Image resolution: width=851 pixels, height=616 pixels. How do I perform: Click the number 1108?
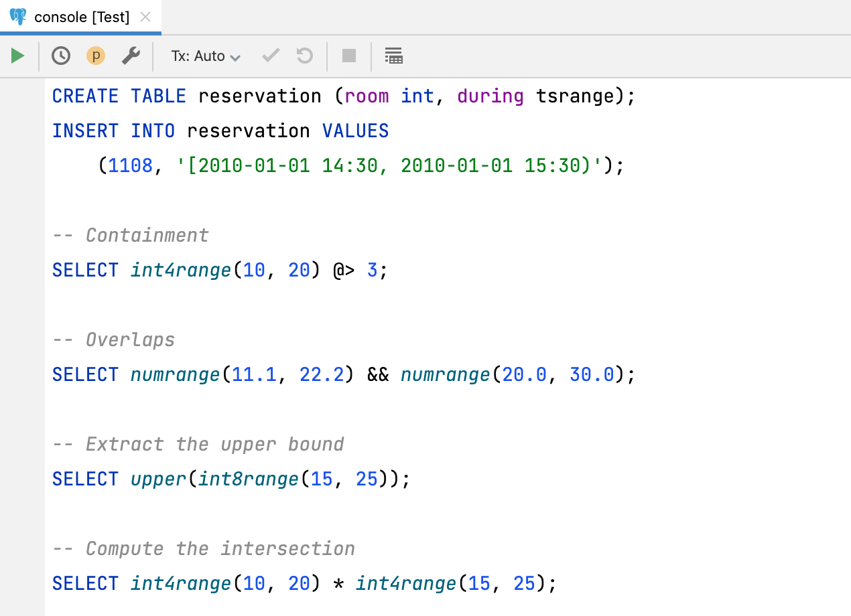click(x=131, y=166)
